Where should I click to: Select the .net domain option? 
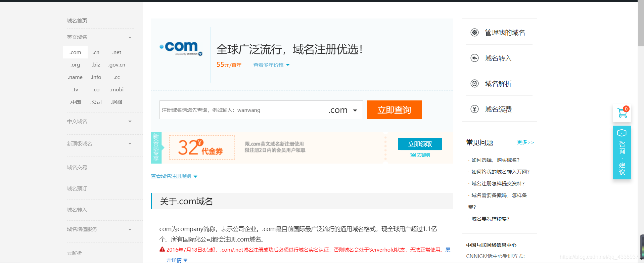(117, 52)
